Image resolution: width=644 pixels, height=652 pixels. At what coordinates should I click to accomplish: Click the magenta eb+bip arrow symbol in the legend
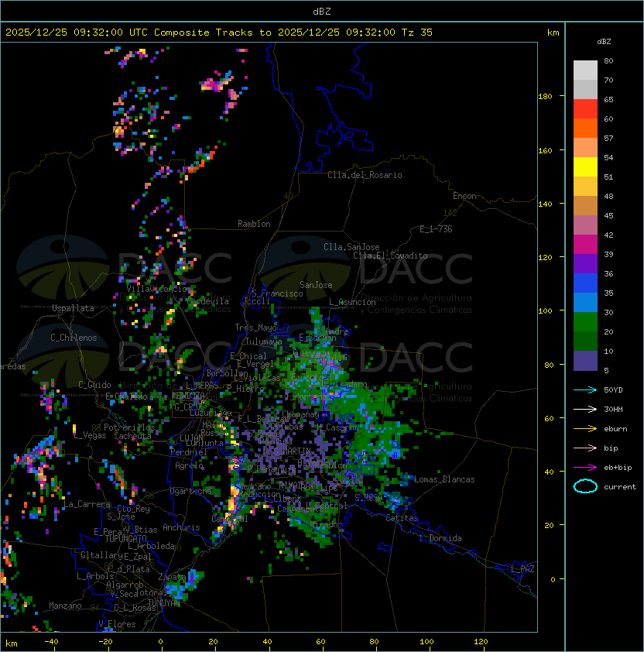pos(585,468)
